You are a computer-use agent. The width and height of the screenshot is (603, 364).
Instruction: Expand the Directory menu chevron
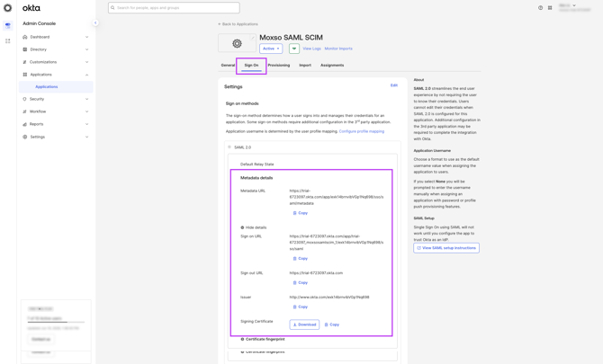[87, 49]
